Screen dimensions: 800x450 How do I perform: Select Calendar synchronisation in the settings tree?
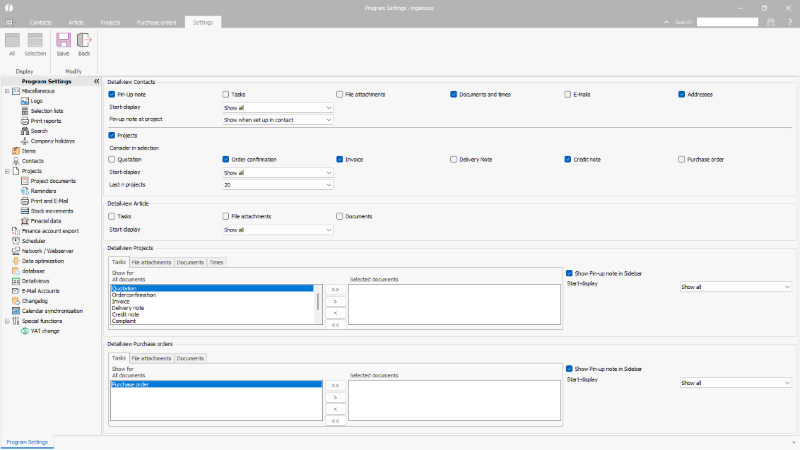point(54,310)
